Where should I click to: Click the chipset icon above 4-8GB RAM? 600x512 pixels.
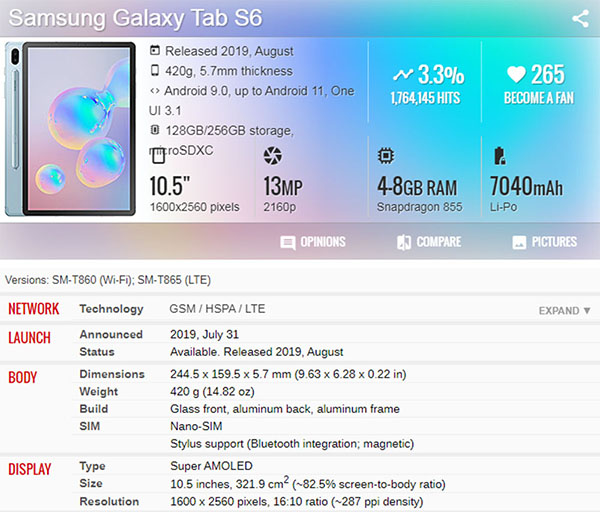386,156
